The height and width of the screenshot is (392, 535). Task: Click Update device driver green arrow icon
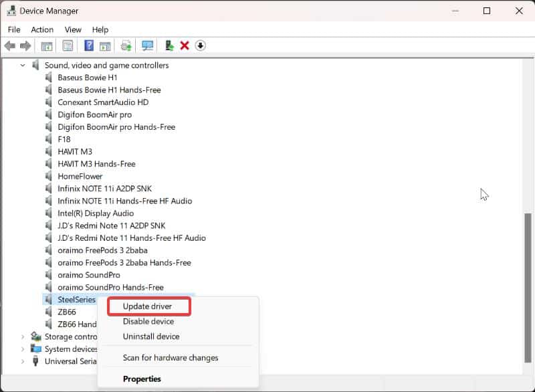click(169, 45)
